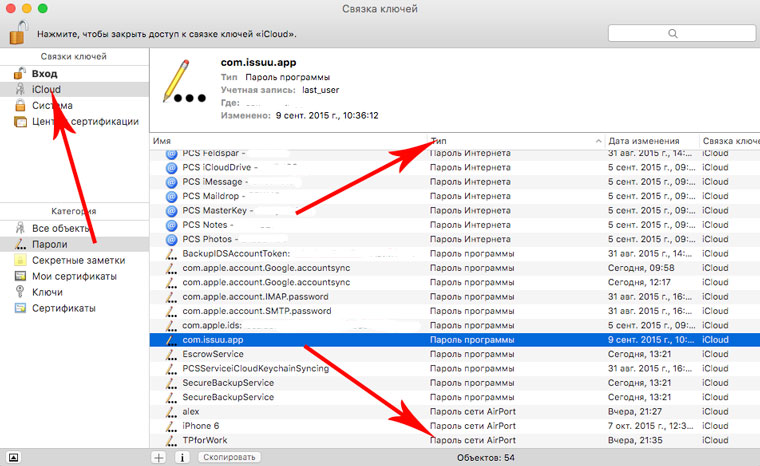Select the PCS Notes entry
Screen dimensions: 760x466
pyautogui.click(x=455, y=225)
